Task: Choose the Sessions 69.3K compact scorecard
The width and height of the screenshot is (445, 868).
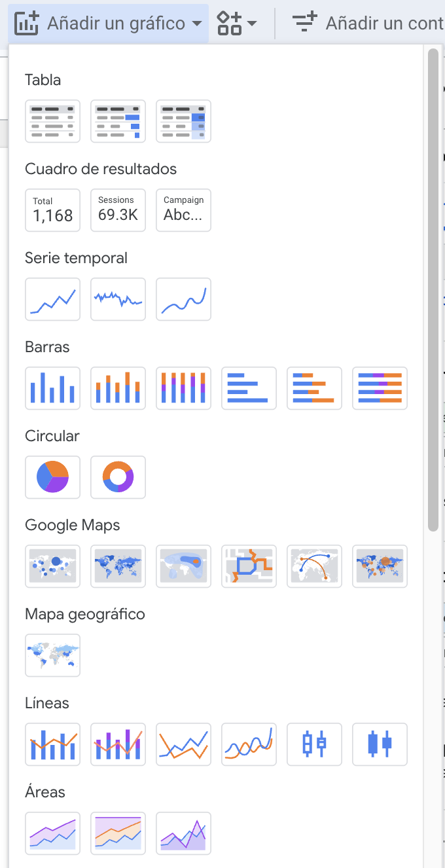Action: pyautogui.click(x=118, y=210)
